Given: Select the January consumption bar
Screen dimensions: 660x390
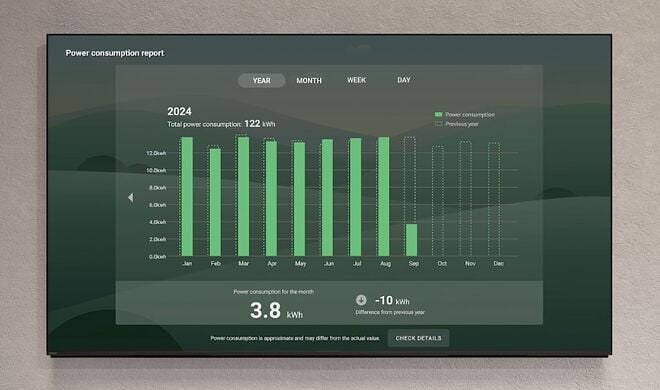Looking at the screenshot, I should [x=187, y=196].
